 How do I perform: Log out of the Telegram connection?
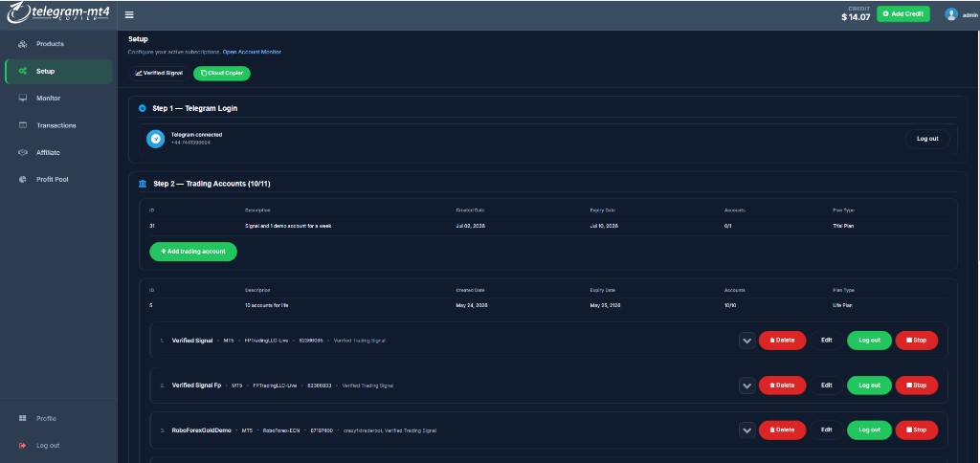pos(927,139)
